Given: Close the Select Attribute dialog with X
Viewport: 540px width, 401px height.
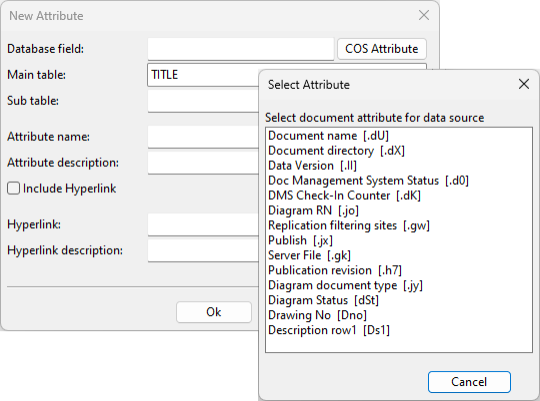Looking at the screenshot, I should pyautogui.click(x=524, y=84).
